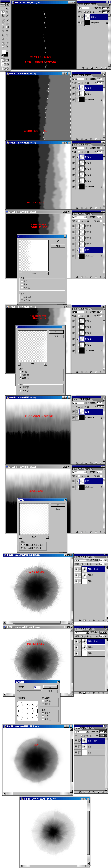Click the trash icon in the panel with 图层 5 highlighted
Screen dimensions: 111x868
point(100,208)
